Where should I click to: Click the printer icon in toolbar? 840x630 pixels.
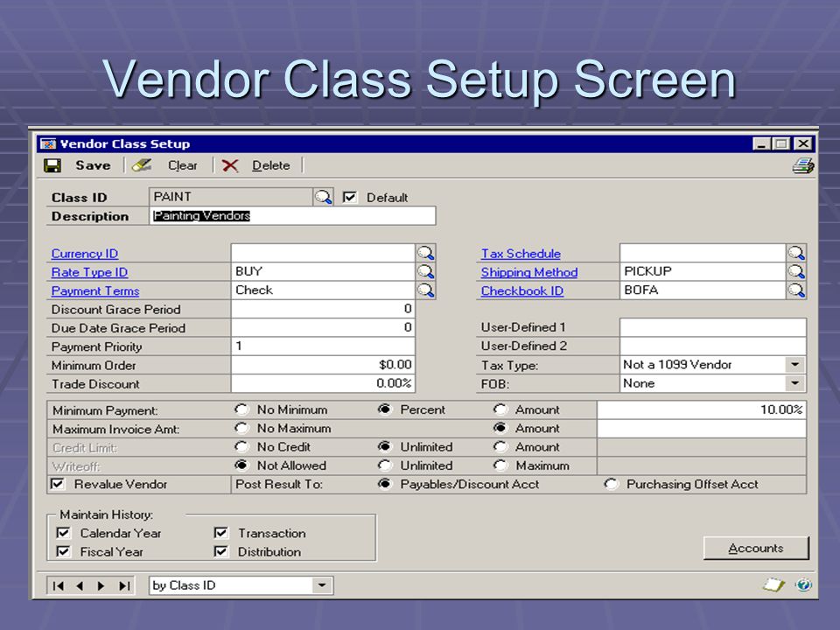803,165
